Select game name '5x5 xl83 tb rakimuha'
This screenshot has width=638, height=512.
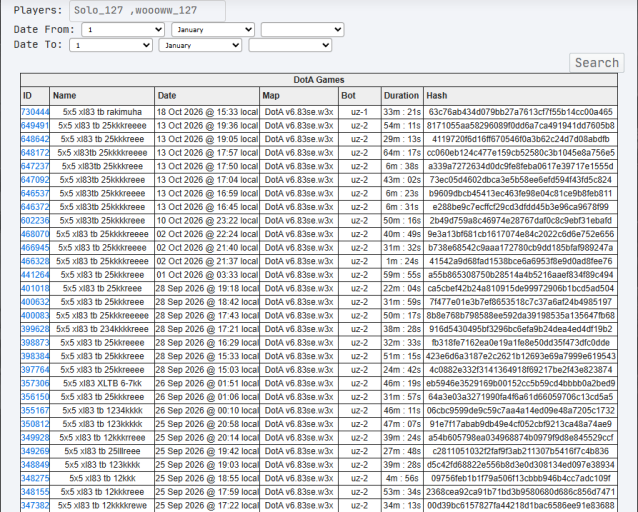102,112
